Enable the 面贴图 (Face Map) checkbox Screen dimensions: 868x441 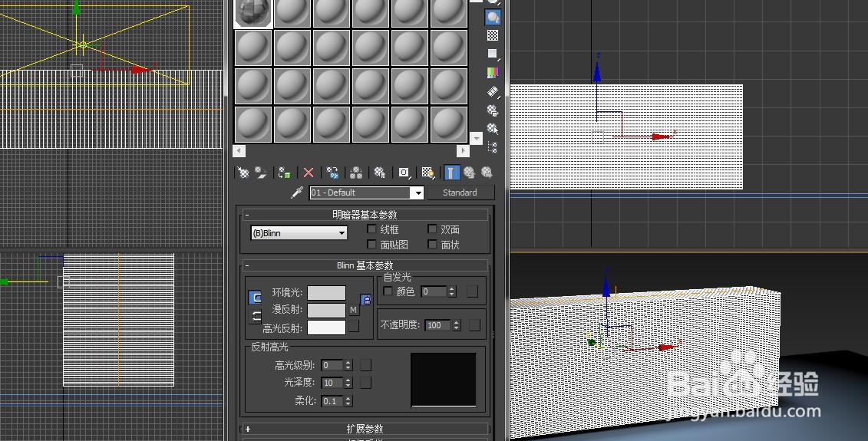click(371, 244)
